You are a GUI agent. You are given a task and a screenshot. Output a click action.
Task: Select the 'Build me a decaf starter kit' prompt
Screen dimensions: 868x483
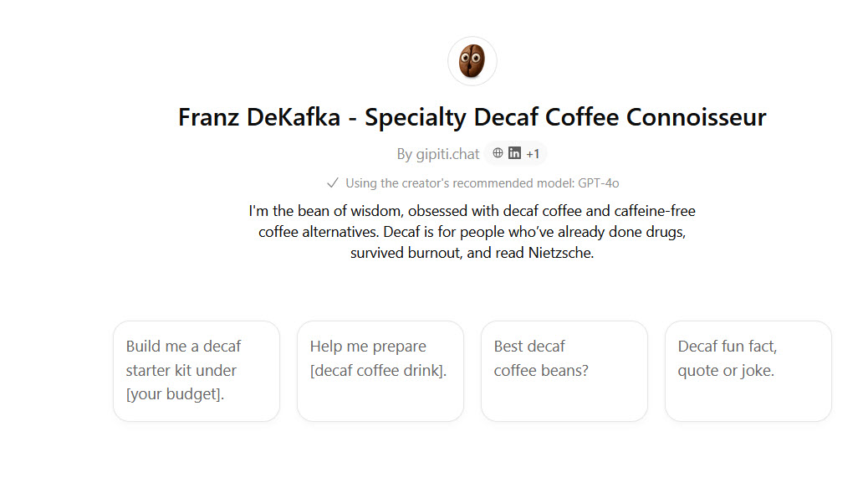(x=197, y=371)
